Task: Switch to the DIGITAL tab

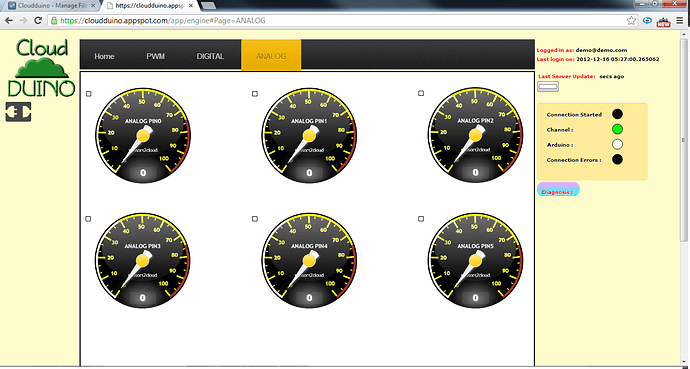Action: (x=210, y=56)
